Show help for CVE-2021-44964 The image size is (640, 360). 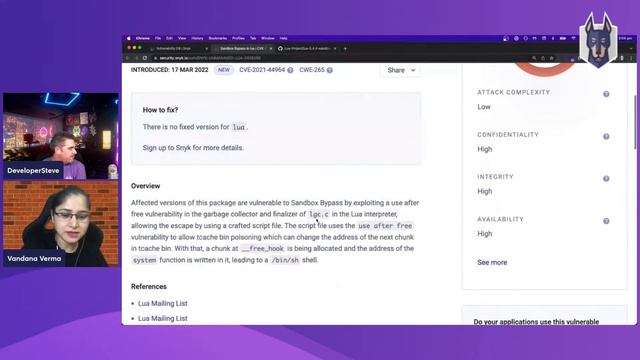pos(290,70)
